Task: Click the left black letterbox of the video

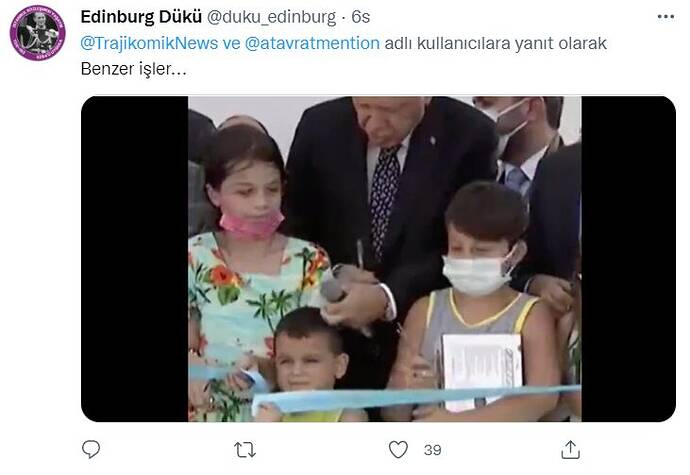Action: pos(135,259)
